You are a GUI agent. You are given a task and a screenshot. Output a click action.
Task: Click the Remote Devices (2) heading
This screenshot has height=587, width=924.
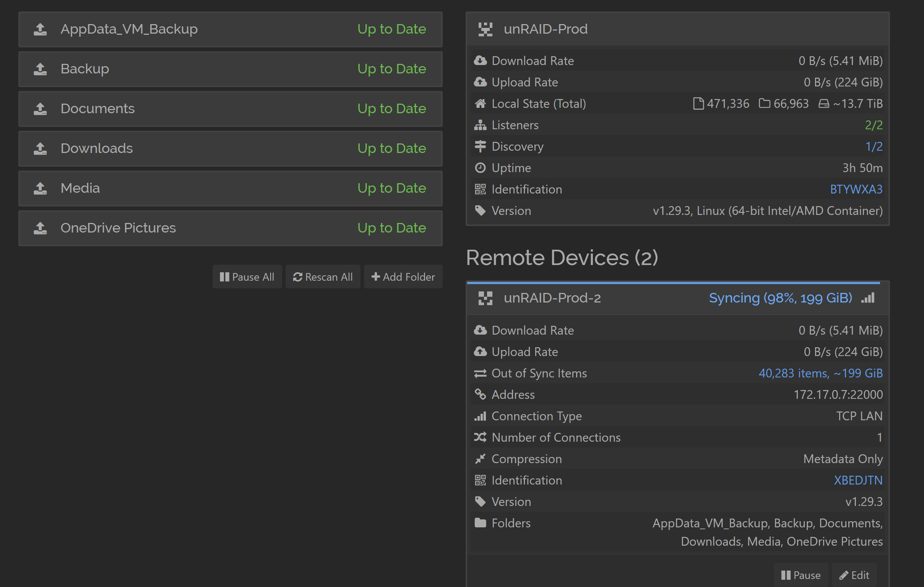562,258
